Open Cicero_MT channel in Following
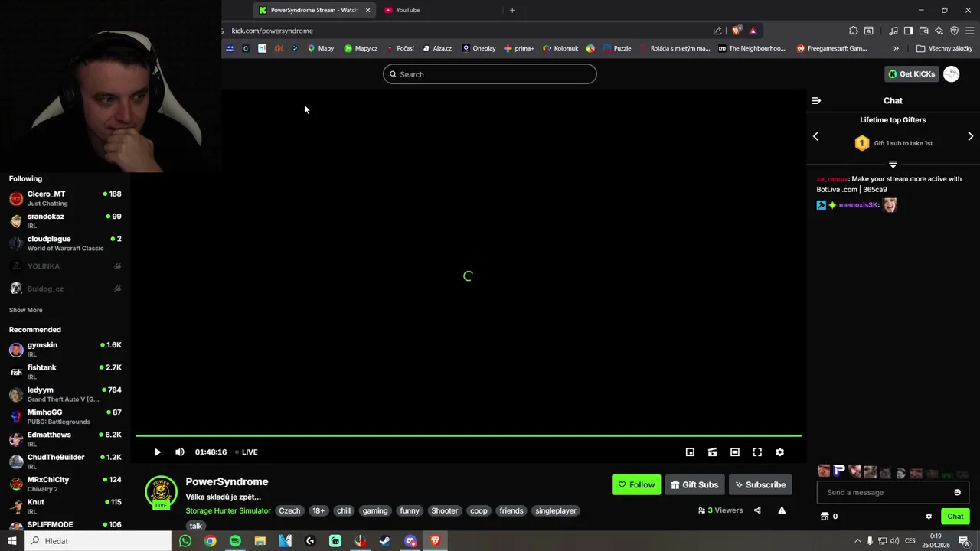The width and height of the screenshot is (980, 551). pyautogui.click(x=65, y=198)
